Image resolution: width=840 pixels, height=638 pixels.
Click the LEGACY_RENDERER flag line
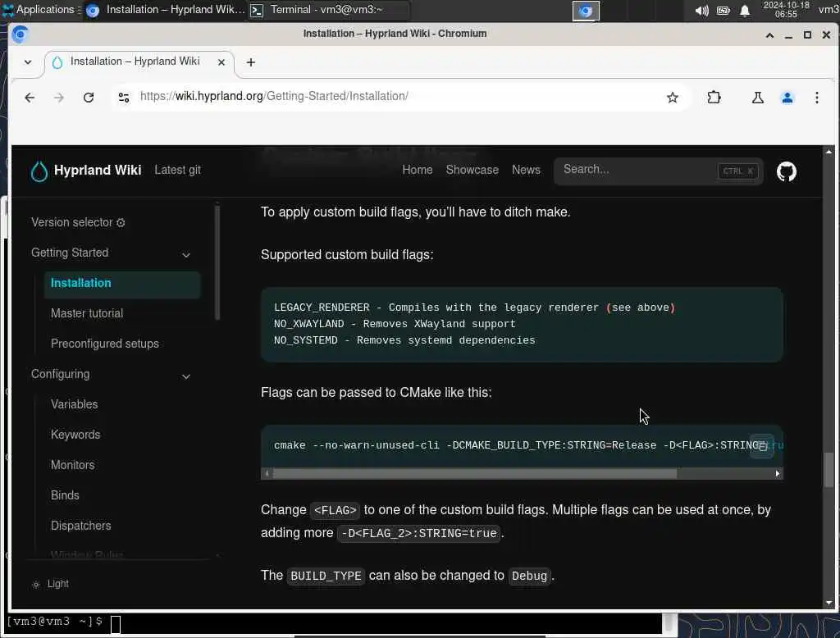[x=475, y=308]
